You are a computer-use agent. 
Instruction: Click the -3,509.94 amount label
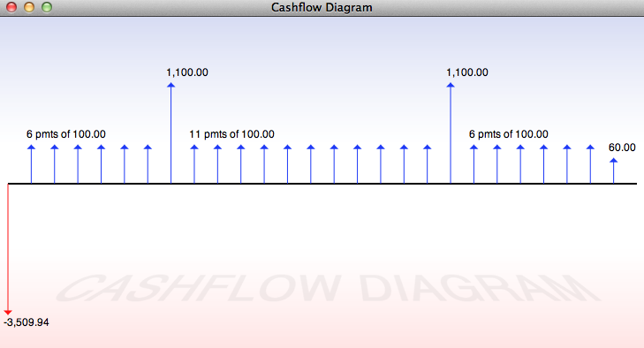[x=27, y=322]
